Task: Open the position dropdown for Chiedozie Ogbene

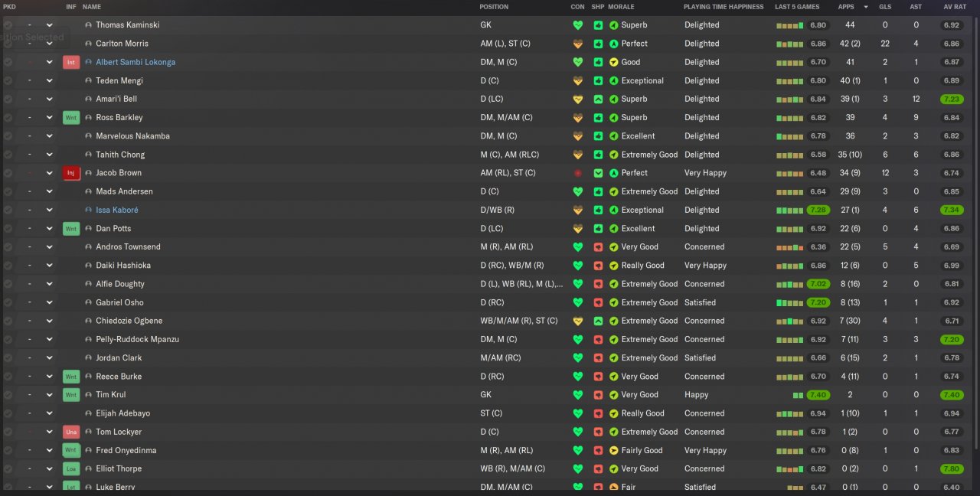Action: 49,321
